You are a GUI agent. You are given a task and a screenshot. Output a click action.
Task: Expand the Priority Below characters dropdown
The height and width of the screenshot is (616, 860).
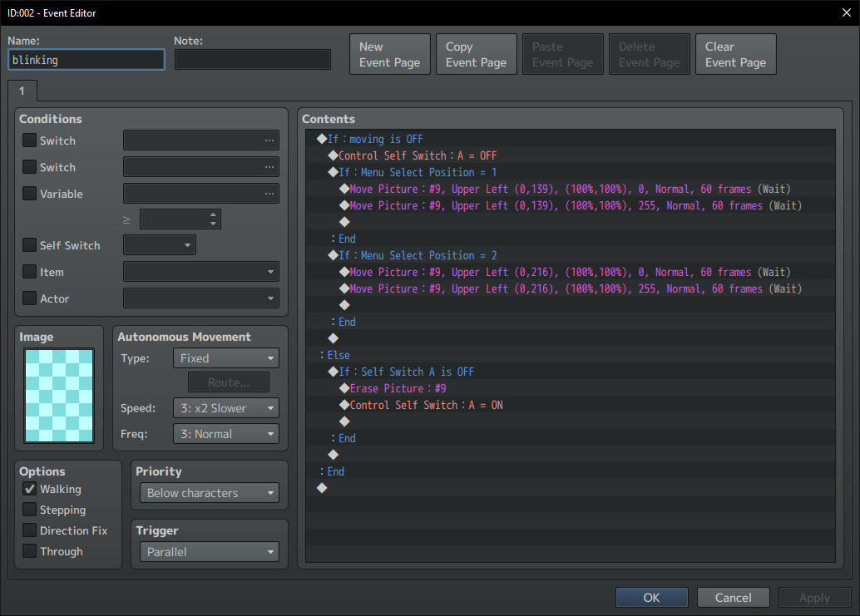coord(210,493)
